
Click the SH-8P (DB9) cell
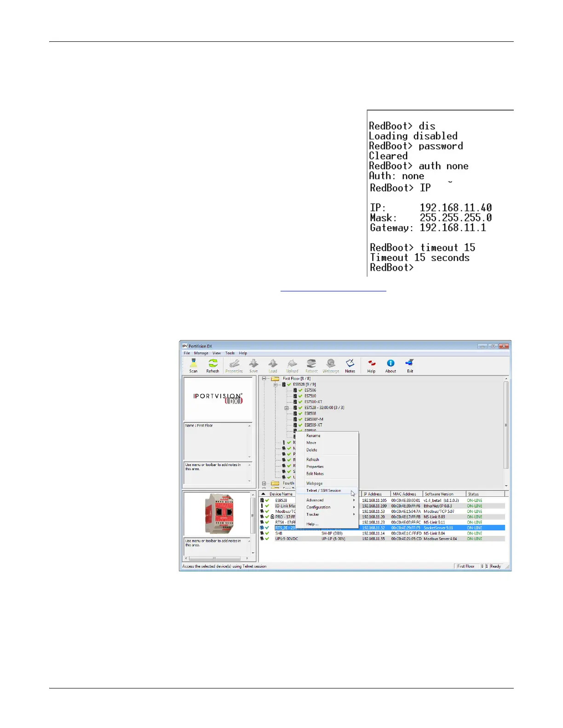(332, 533)
